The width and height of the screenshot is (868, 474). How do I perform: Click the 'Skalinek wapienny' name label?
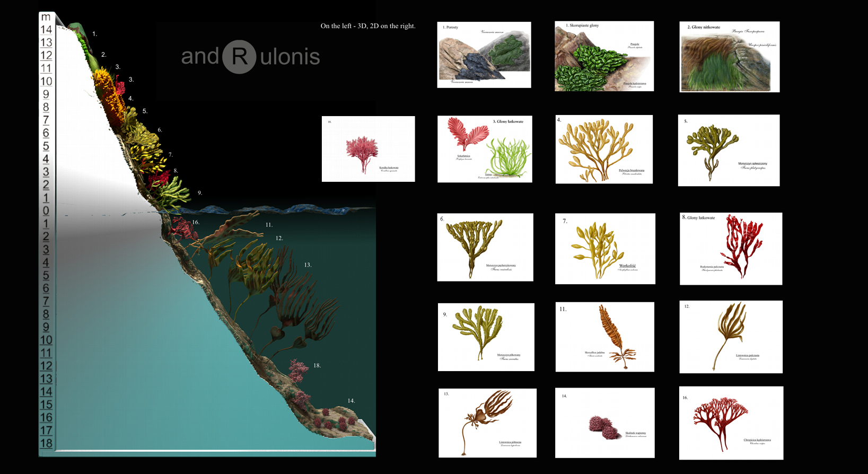[635, 433]
